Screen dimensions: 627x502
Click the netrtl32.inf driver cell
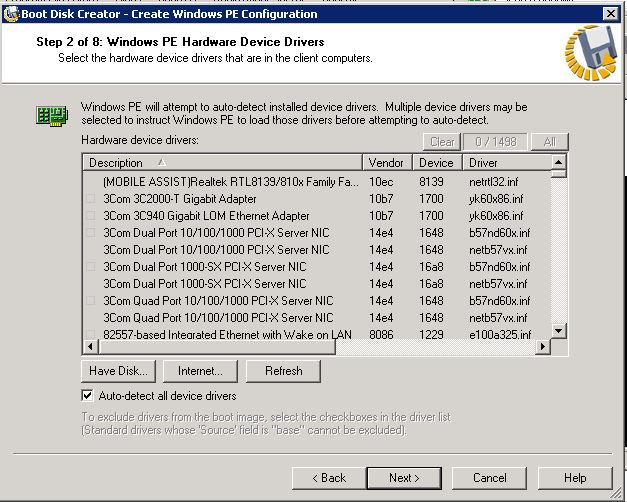[493, 182]
